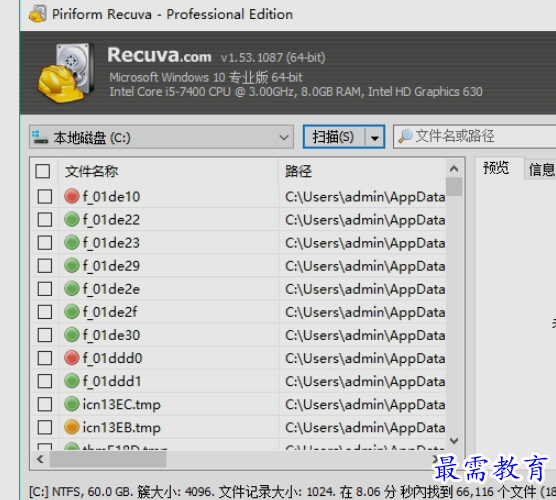The image size is (556, 500).
Task: Select file name f_01de22
Action: coord(111,220)
